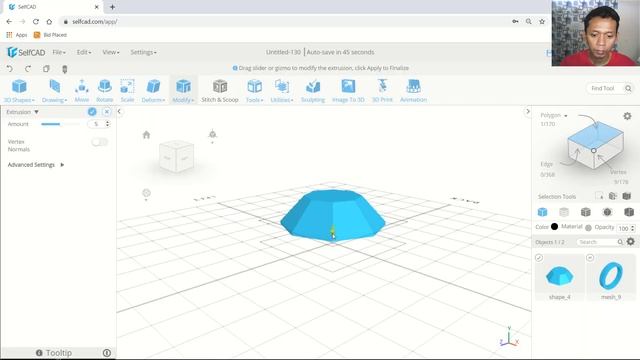This screenshot has width=640, height=360.
Task: Open the 3D Print tool
Action: coord(382,91)
